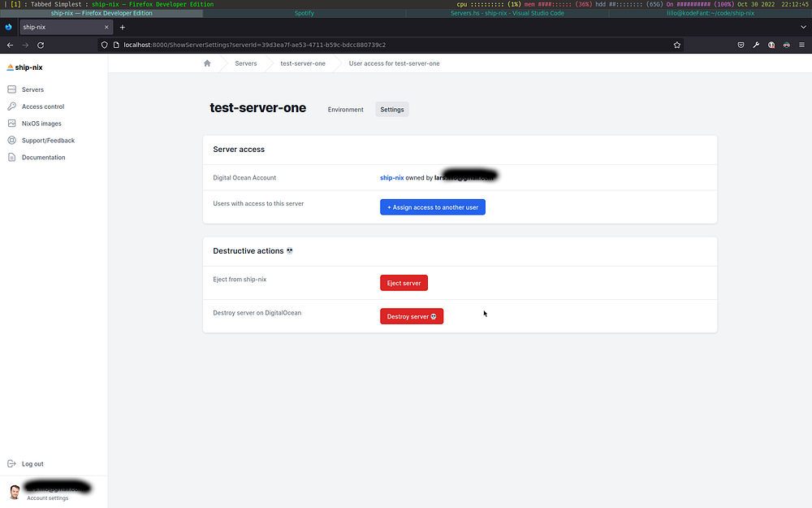Click the 'Digital Ocean Account' label
812x508 pixels.
coord(244,178)
